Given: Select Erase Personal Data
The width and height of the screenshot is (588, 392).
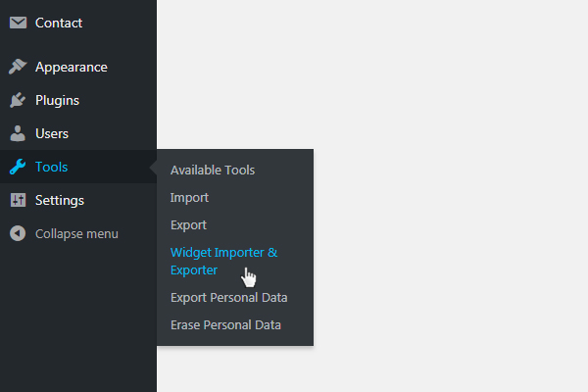Looking at the screenshot, I should click(225, 324).
